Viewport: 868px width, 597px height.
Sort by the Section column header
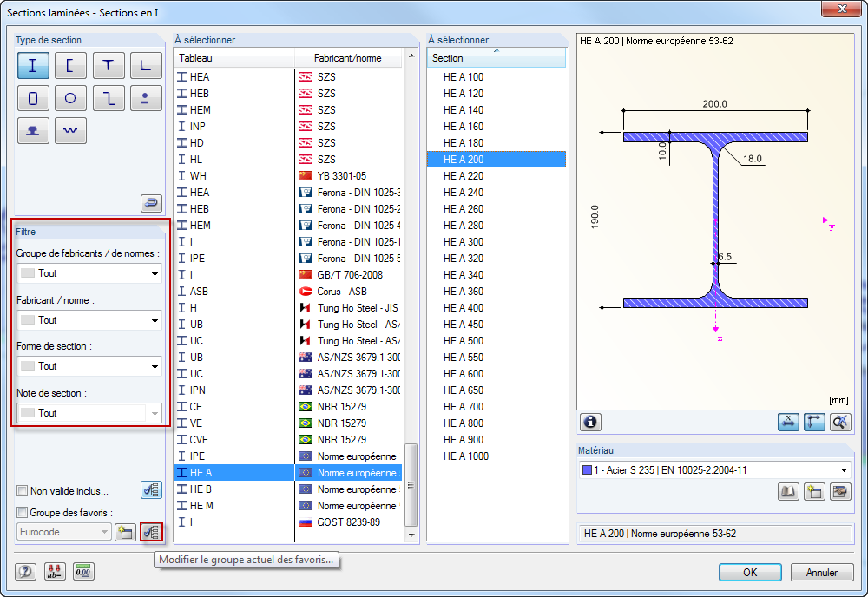coord(496,58)
